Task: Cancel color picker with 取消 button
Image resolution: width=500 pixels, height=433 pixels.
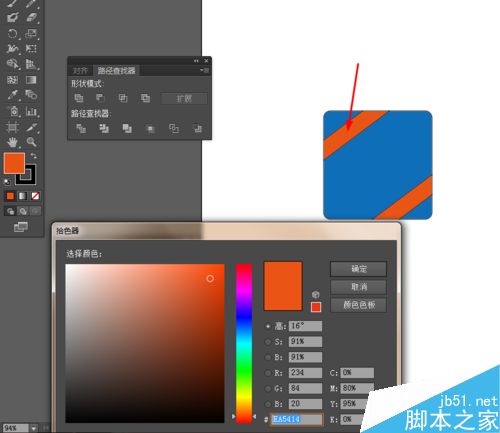Action: [358, 287]
